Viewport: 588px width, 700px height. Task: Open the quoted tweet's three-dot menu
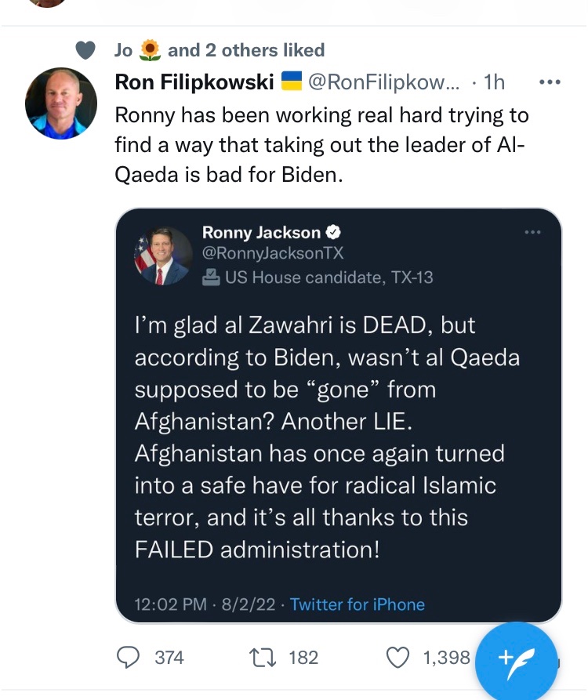coord(533,232)
